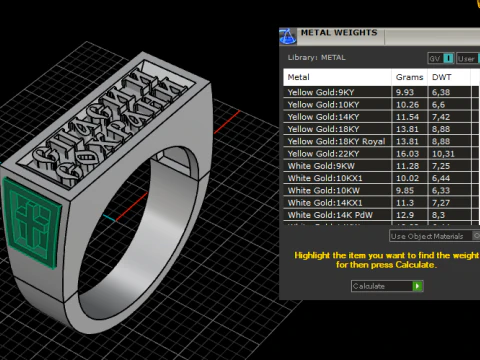Viewport: 480px width, 360px height.
Task: Click the 9.93 grams value
Action: [405, 92]
